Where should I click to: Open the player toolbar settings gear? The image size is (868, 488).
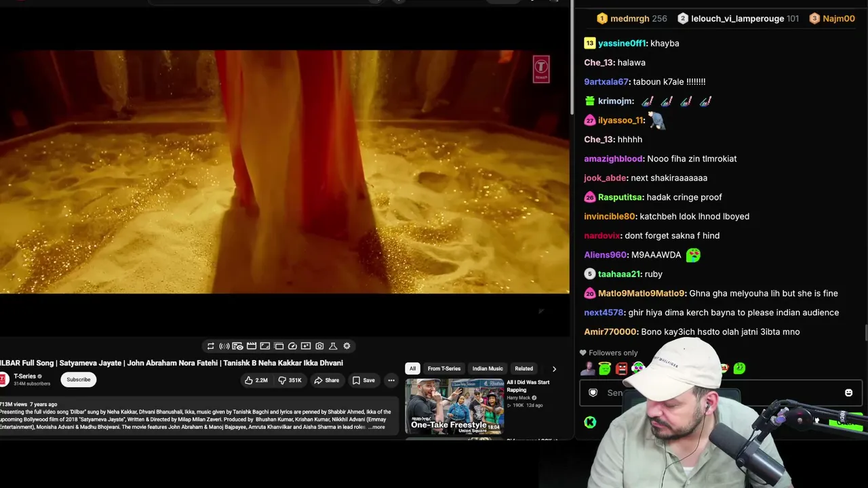347,346
